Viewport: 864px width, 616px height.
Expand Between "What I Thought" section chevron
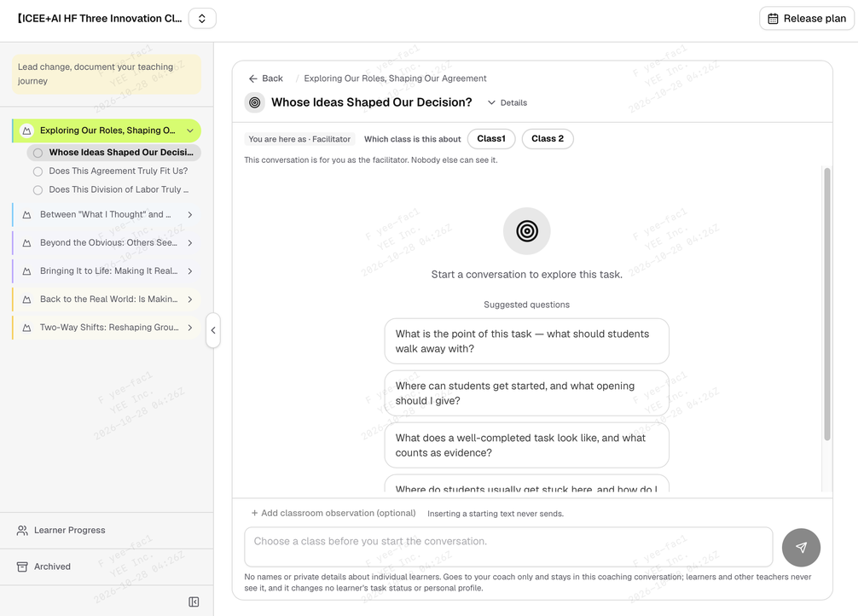pyautogui.click(x=190, y=215)
